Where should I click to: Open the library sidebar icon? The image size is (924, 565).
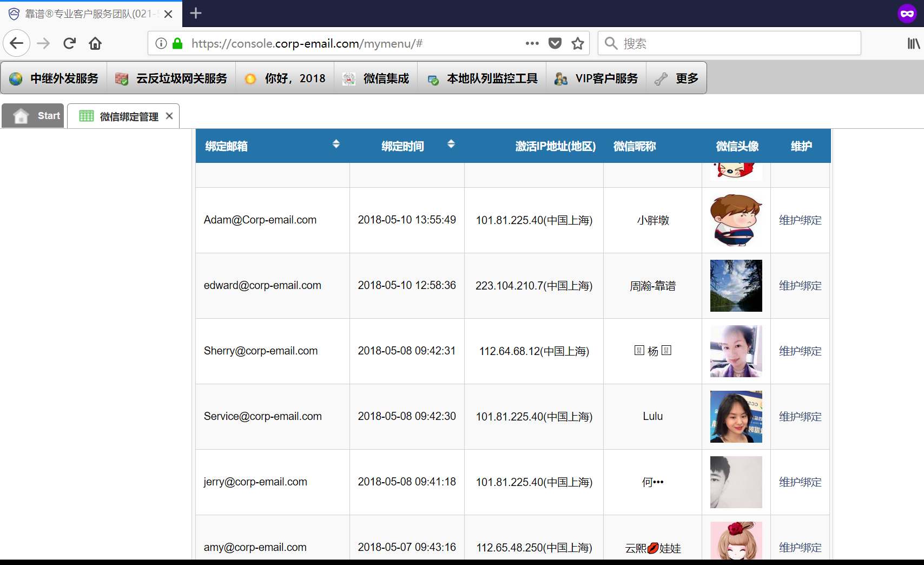[913, 43]
